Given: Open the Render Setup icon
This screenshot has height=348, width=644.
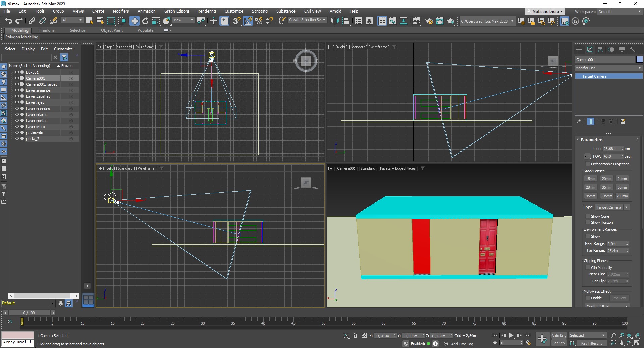Looking at the screenshot, I should (x=429, y=21).
